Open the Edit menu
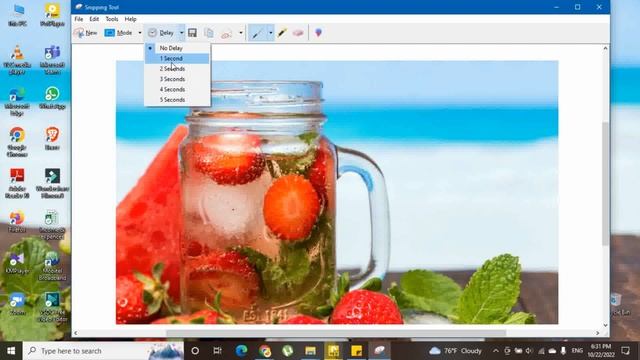The width and height of the screenshot is (640, 360). pyautogui.click(x=94, y=19)
